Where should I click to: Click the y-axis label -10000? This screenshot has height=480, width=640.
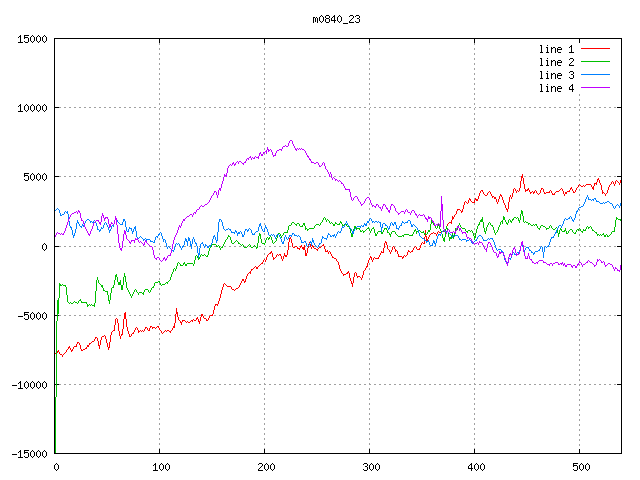pyautogui.click(x=29, y=385)
